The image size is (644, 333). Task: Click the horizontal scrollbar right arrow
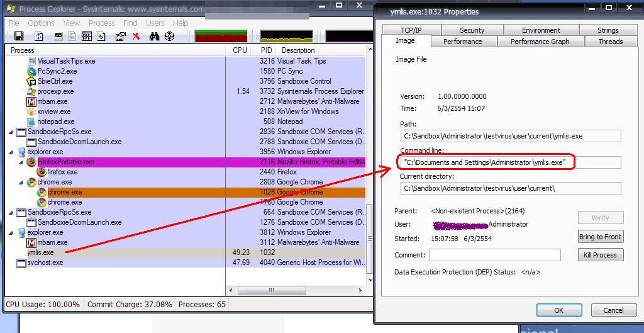click(x=360, y=290)
